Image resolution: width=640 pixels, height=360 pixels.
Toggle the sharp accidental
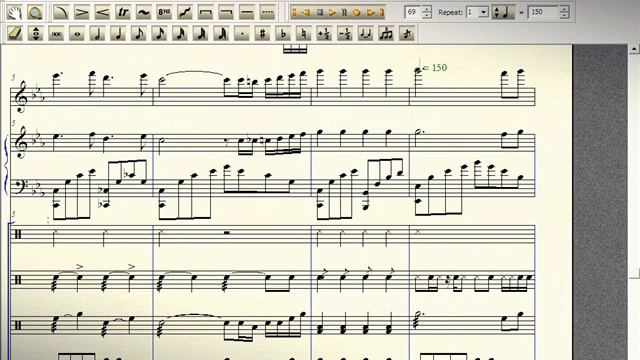[x=262, y=33]
